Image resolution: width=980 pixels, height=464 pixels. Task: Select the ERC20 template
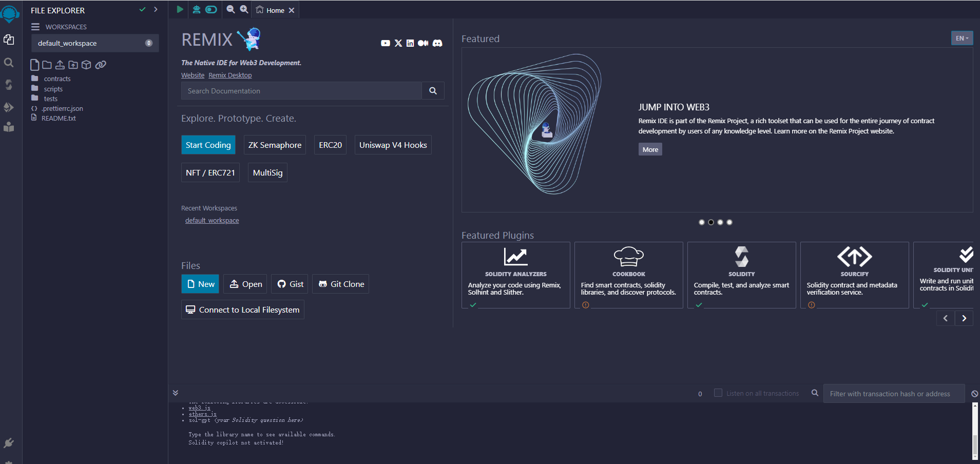click(330, 145)
